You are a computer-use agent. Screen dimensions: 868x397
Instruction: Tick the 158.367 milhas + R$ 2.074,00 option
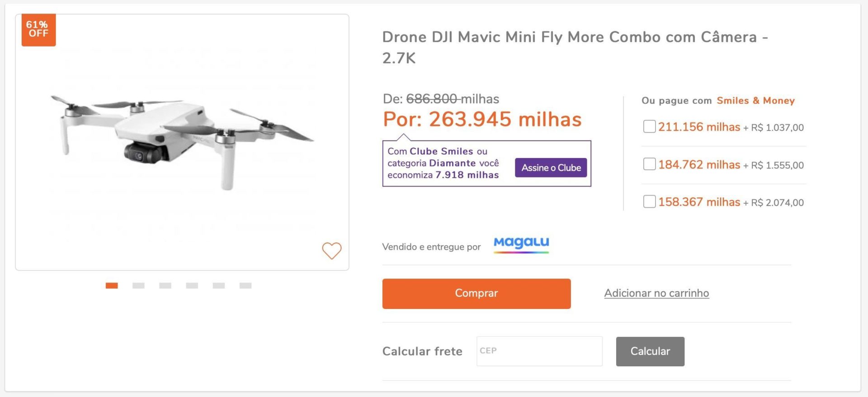649,201
